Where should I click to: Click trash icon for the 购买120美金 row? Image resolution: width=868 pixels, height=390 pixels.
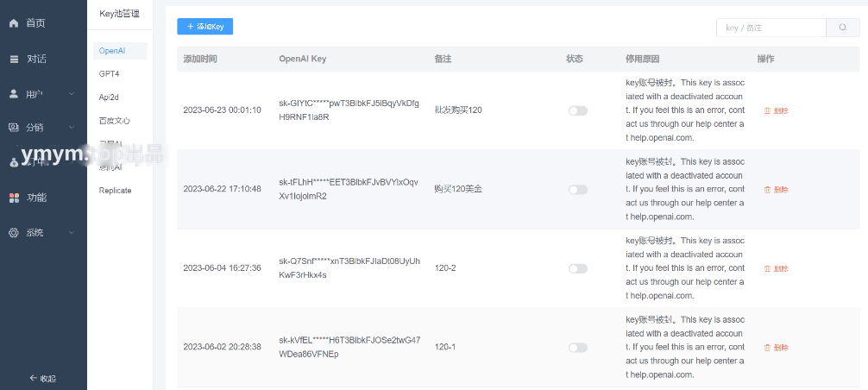pos(767,190)
